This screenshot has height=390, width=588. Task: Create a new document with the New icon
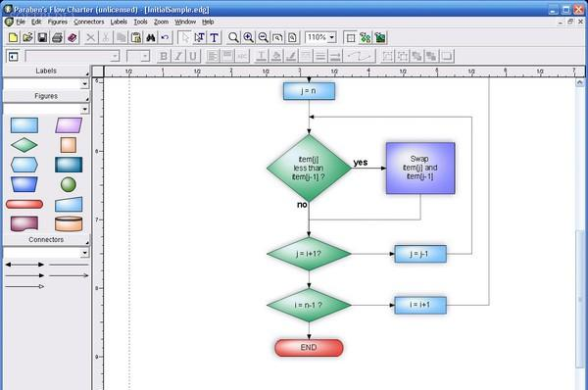13,37
